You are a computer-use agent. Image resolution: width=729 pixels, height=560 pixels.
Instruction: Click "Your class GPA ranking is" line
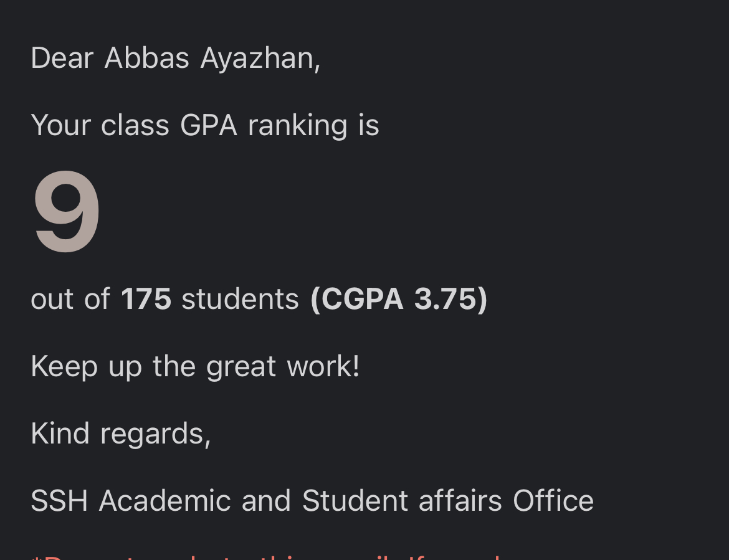click(x=205, y=126)
